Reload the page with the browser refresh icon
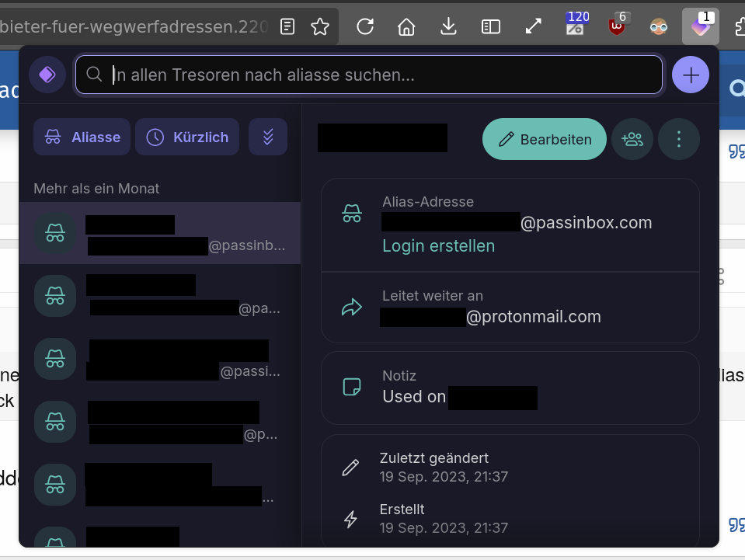The width and height of the screenshot is (745, 560). click(365, 26)
